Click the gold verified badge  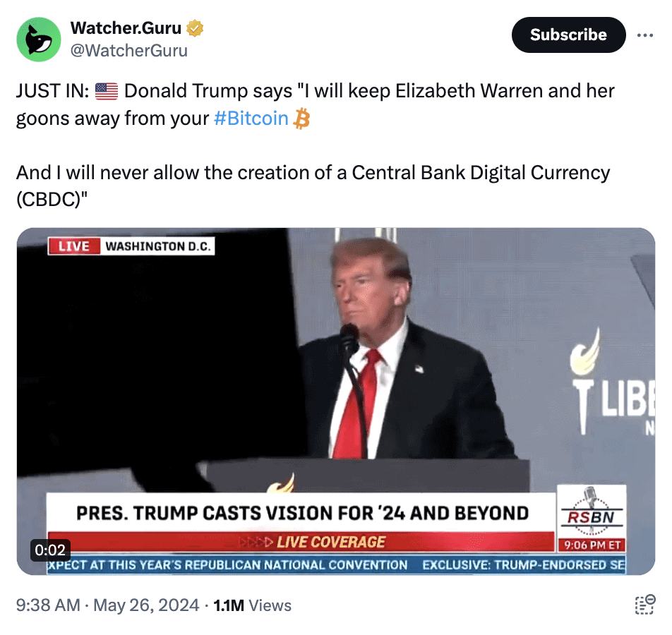coord(195,28)
